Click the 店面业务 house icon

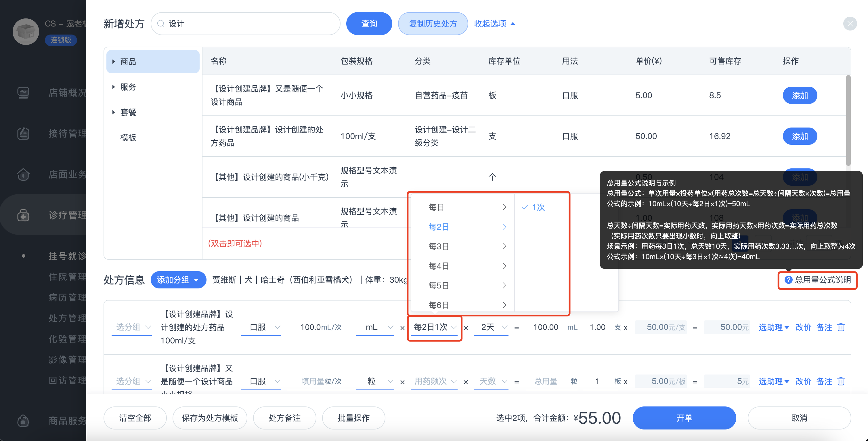pyautogui.click(x=23, y=174)
